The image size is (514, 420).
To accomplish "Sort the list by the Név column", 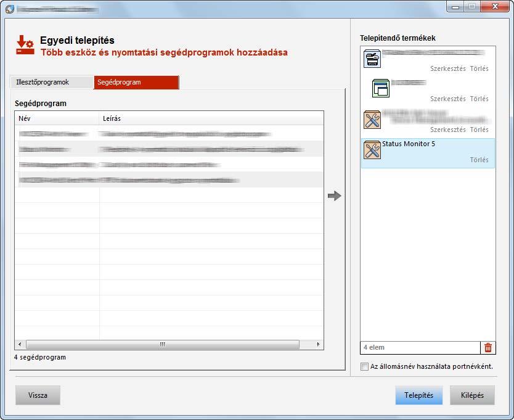I will tap(57, 118).
